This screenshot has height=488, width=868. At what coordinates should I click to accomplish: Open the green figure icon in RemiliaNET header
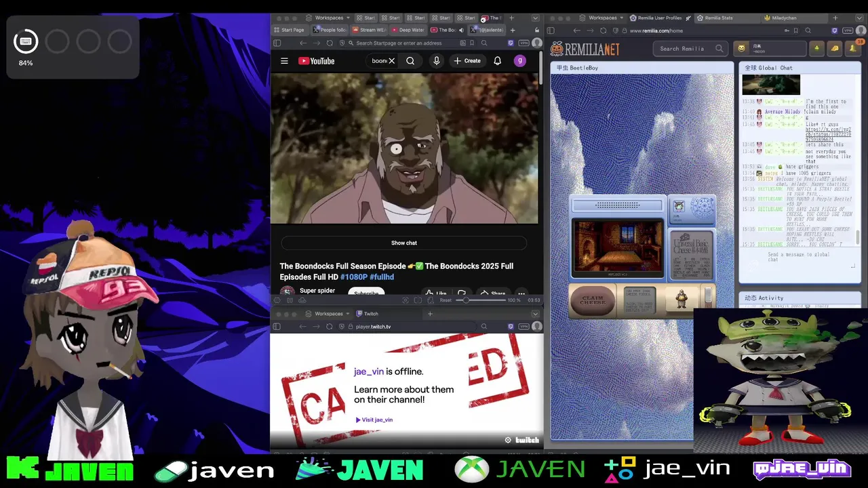click(817, 48)
